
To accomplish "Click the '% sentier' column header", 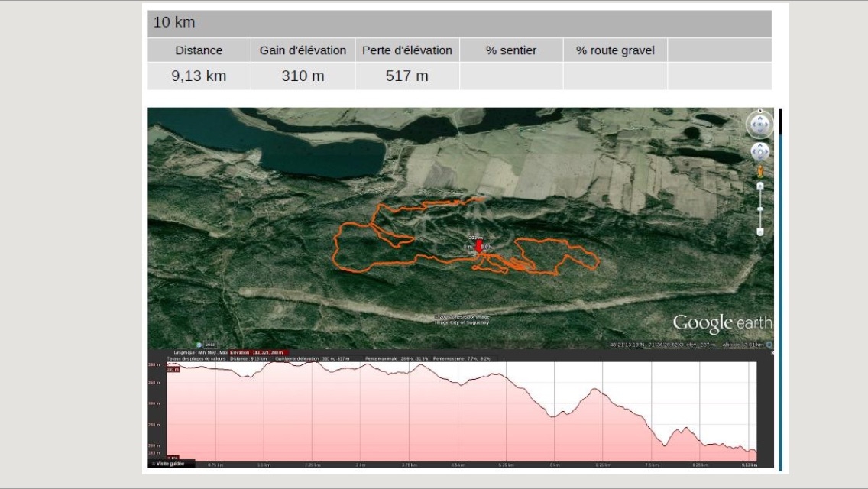I will [511, 50].
